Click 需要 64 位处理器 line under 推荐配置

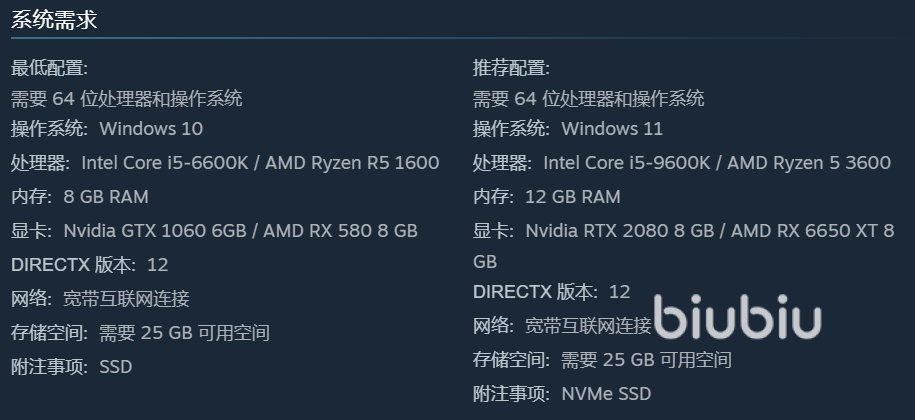[x=588, y=99]
